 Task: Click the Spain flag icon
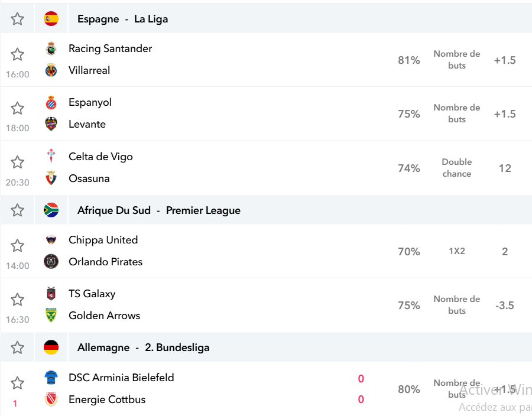click(51, 19)
